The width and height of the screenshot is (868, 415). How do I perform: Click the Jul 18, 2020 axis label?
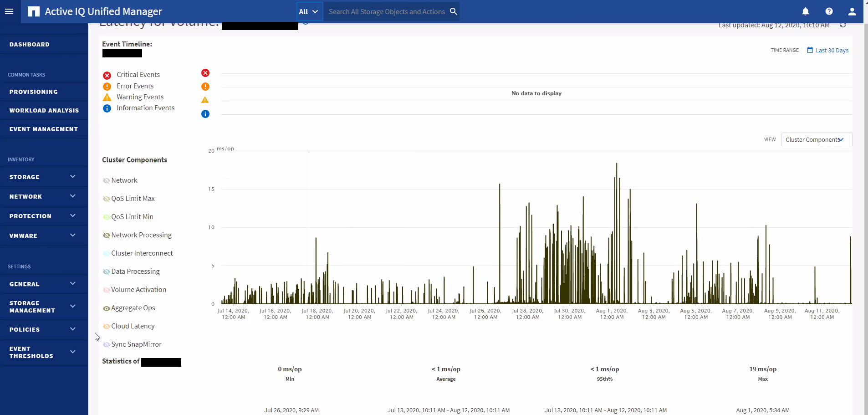[317, 314]
